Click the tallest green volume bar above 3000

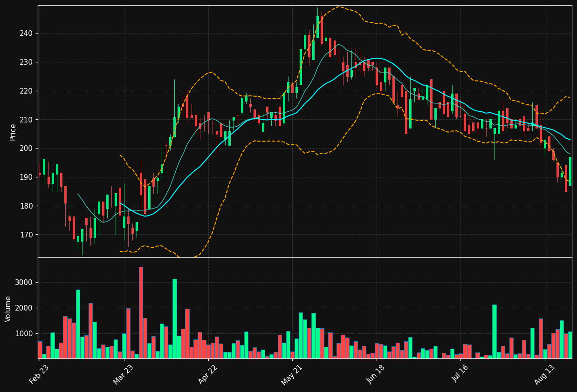(x=175, y=318)
